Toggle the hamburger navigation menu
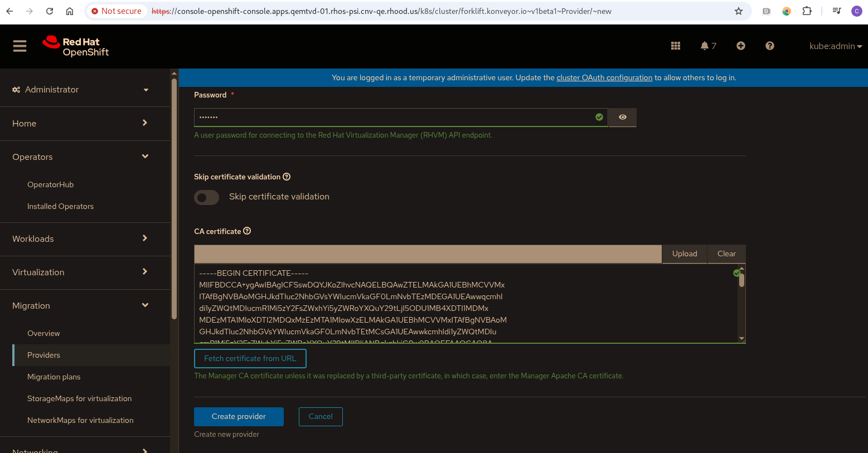The image size is (868, 453). tap(20, 46)
